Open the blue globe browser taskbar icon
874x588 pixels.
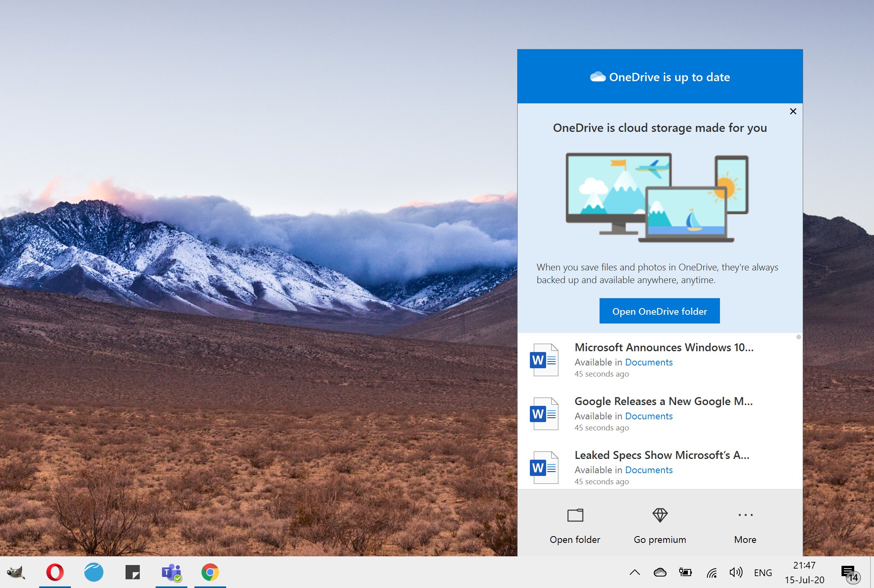(x=94, y=572)
